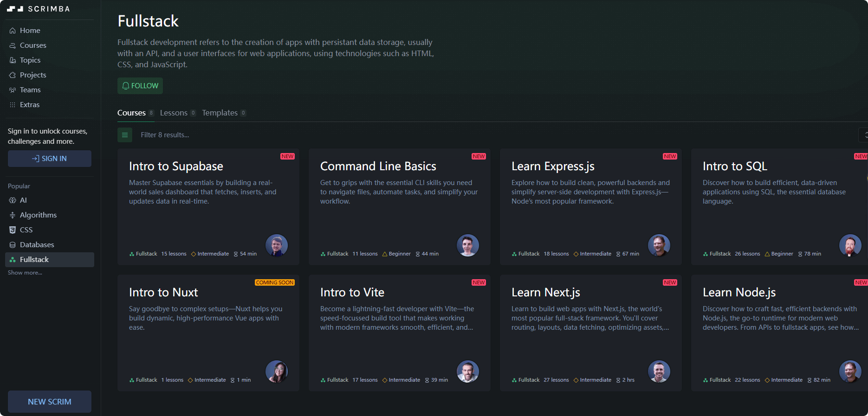Click the Scrimba logo icon
Image resolution: width=868 pixels, height=416 pixels.
pos(15,9)
